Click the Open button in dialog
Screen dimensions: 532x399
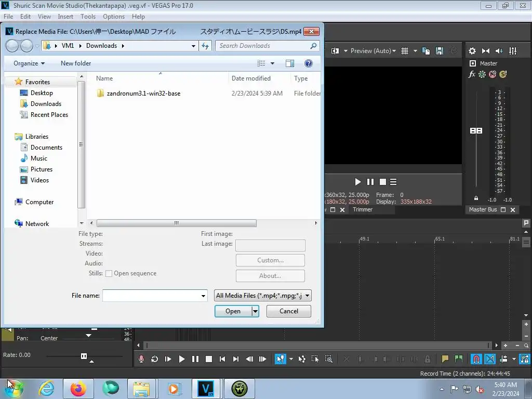point(233,311)
